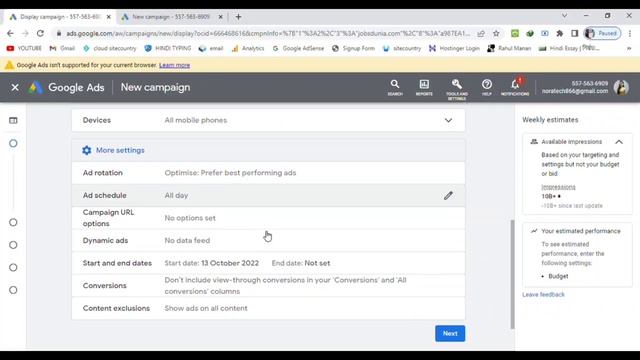The height and width of the screenshot is (360, 640).
Task: Share this page icon in address bar
Action: click(x=481, y=33)
